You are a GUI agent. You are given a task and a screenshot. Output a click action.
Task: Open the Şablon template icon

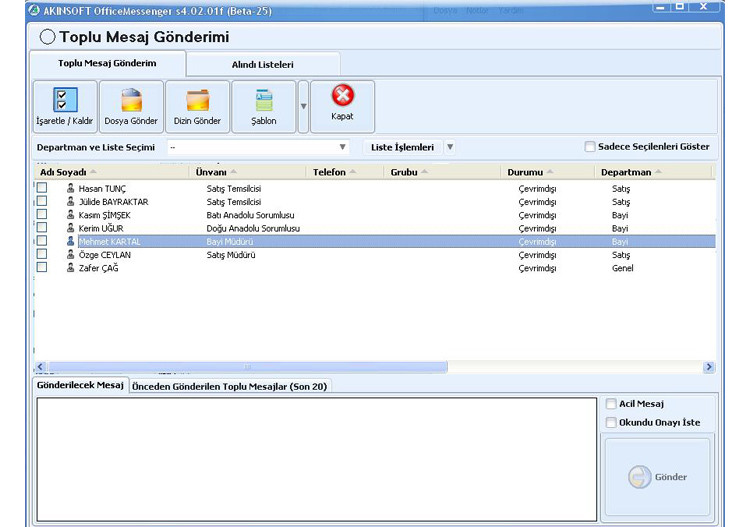pyautogui.click(x=264, y=100)
